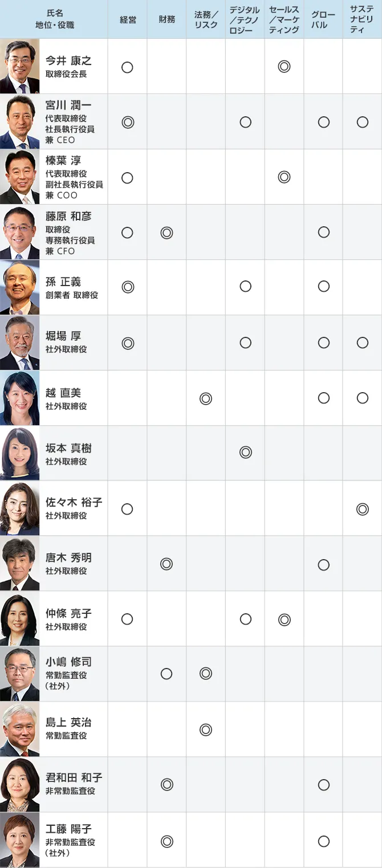Click the グローバル column header
This screenshot has width=382, height=868.
323,20
